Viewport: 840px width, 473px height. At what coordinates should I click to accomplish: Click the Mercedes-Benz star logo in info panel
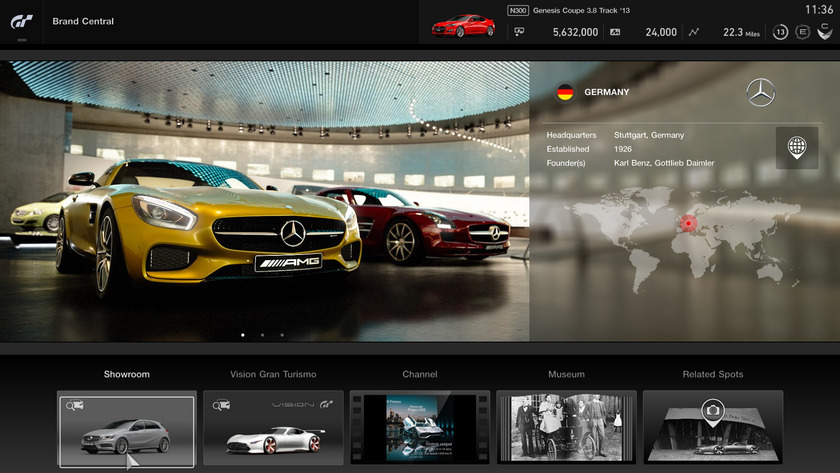761,92
